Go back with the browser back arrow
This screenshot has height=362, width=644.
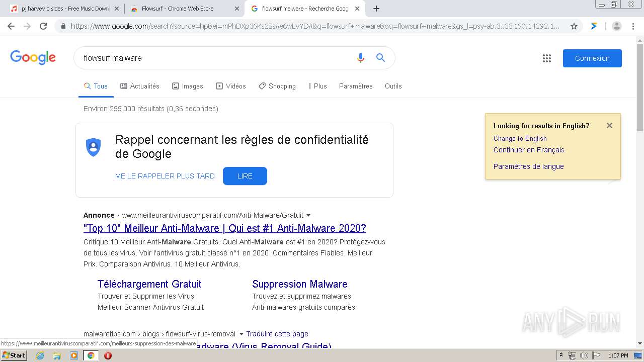pyautogui.click(x=11, y=26)
